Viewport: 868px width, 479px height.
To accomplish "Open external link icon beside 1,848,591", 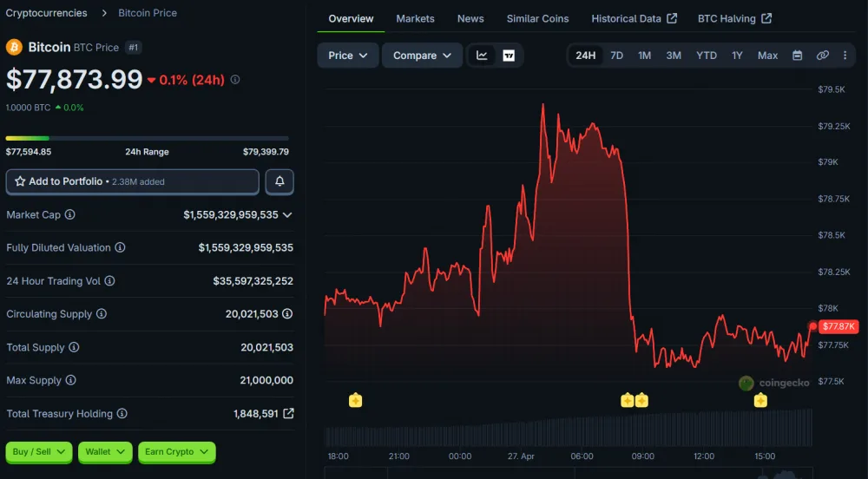I will tap(288, 413).
